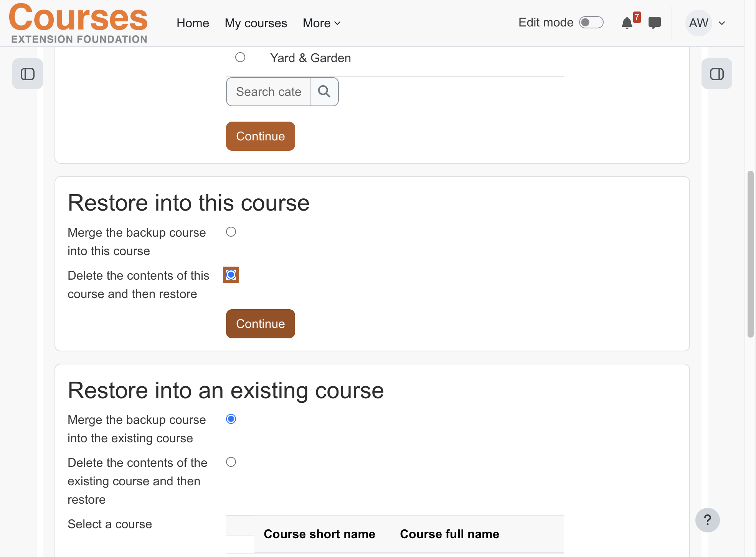Click the page vertical scrollbar
Viewport: 756px width, 557px height.
(x=751, y=254)
